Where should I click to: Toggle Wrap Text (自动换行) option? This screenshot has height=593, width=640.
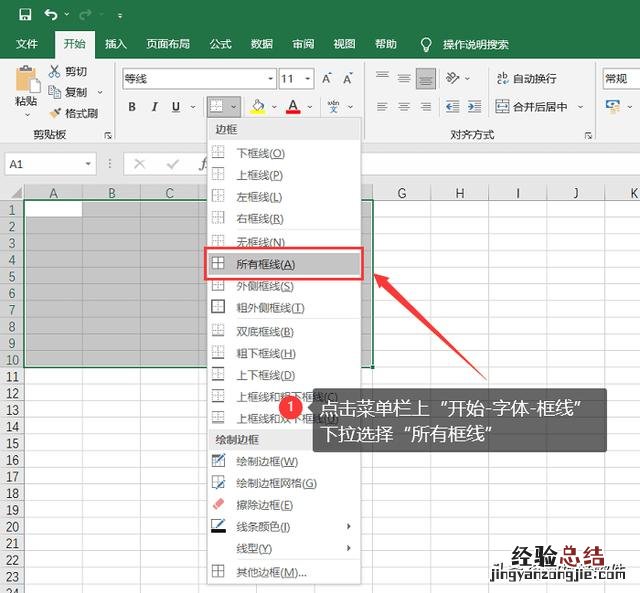[x=524, y=78]
